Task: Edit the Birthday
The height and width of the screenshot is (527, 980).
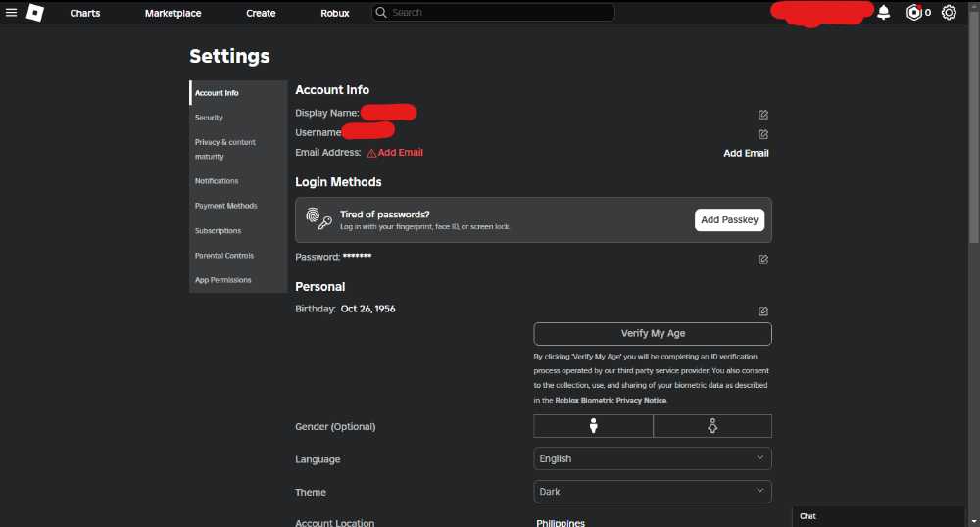Action: (x=763, y=311)
